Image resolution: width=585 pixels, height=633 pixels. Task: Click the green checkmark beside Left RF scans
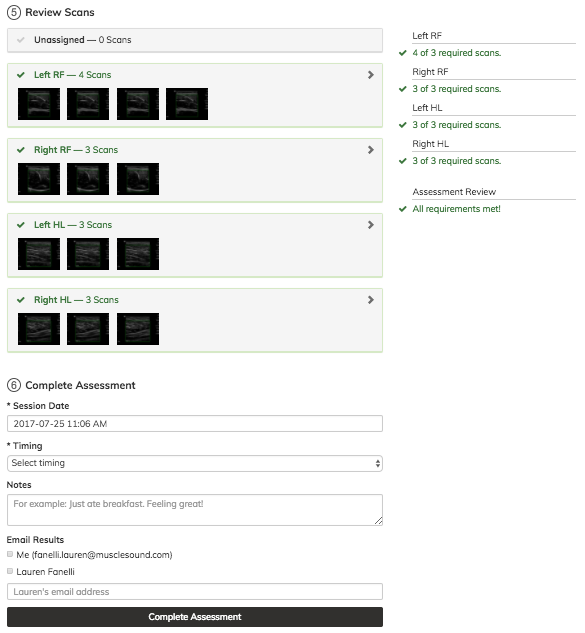click(21, 75)
